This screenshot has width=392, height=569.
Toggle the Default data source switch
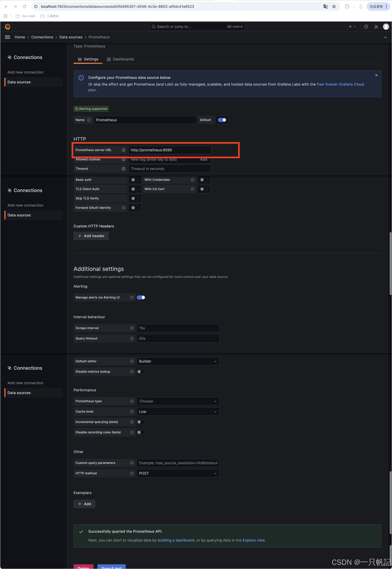pyautogui.click(x=222, y=120)
